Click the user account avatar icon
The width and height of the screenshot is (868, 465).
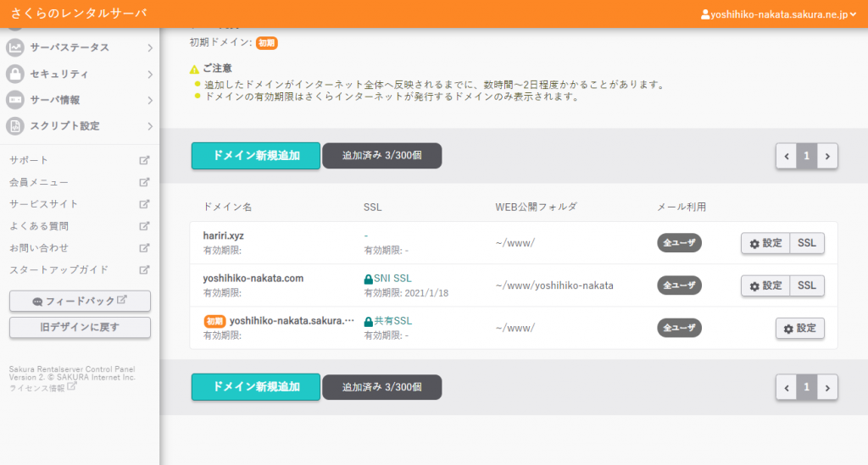[x=705, y=14]
